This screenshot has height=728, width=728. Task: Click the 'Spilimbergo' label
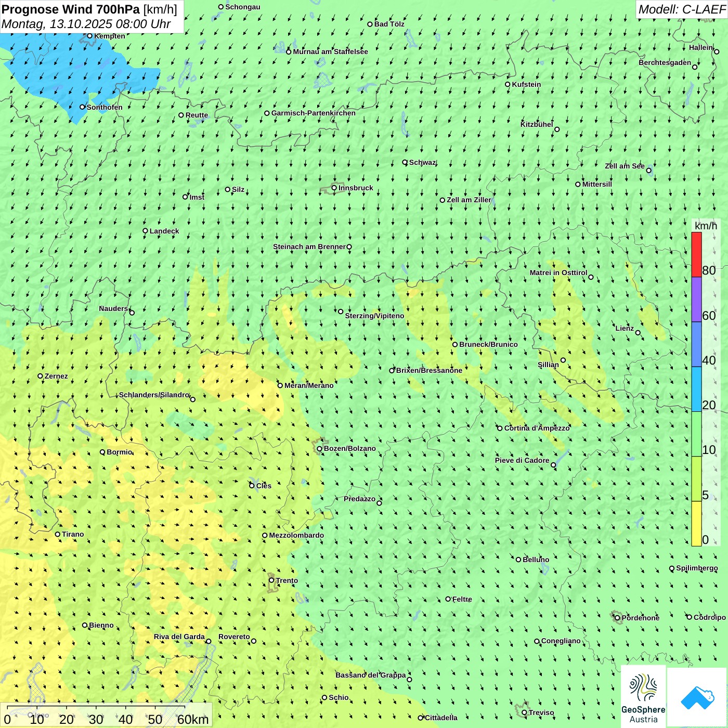pos(697,568)
